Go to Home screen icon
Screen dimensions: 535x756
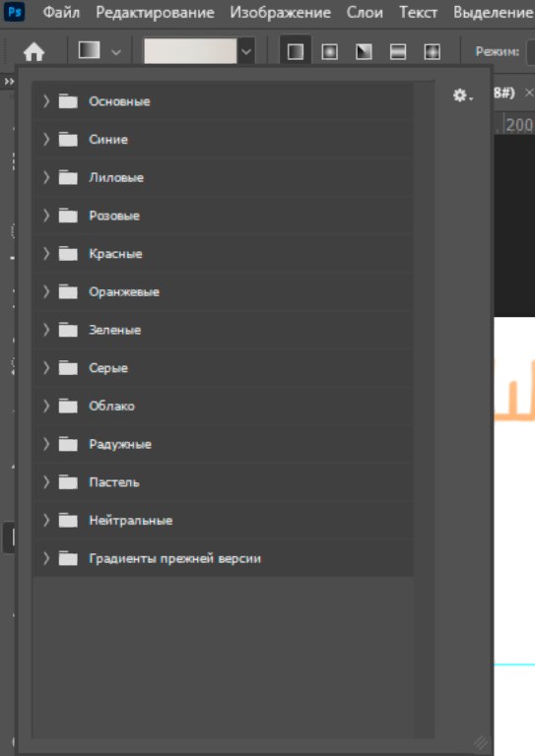[33, 51]
